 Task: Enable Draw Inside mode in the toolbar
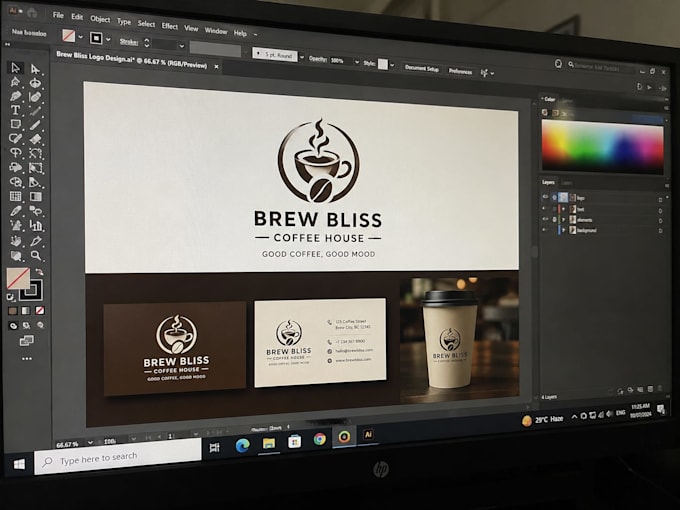tap(40, 325)
